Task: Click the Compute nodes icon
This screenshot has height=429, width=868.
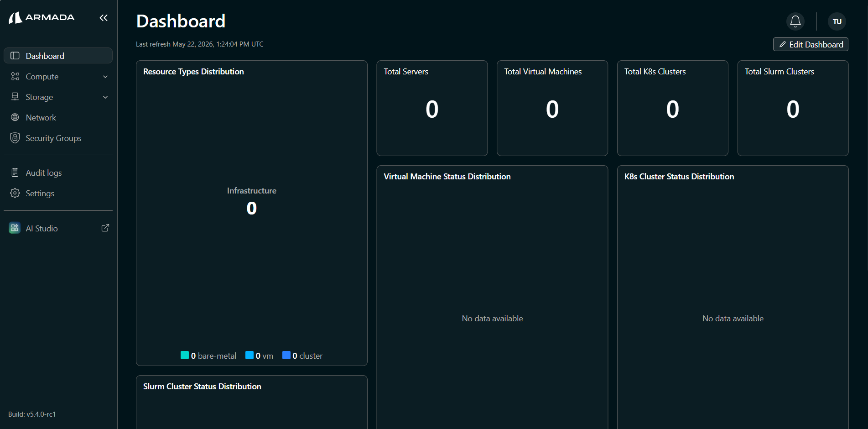Action: click(x=15, y=76)
